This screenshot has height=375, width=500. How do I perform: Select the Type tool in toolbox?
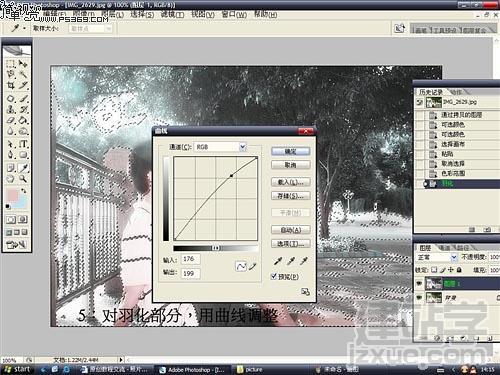click(23, 144)
